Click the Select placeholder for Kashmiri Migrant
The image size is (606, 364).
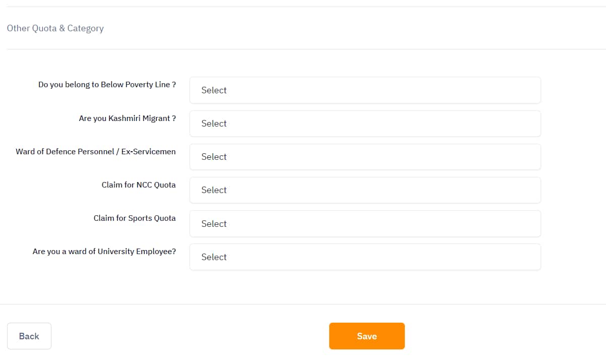tap(214, 123)
